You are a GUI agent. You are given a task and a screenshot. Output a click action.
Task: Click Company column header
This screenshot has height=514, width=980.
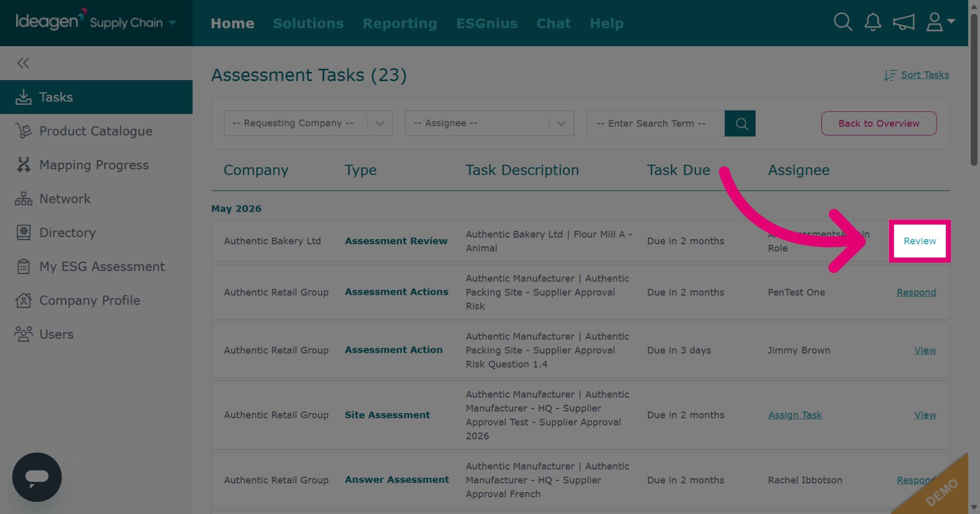point(256,170)
